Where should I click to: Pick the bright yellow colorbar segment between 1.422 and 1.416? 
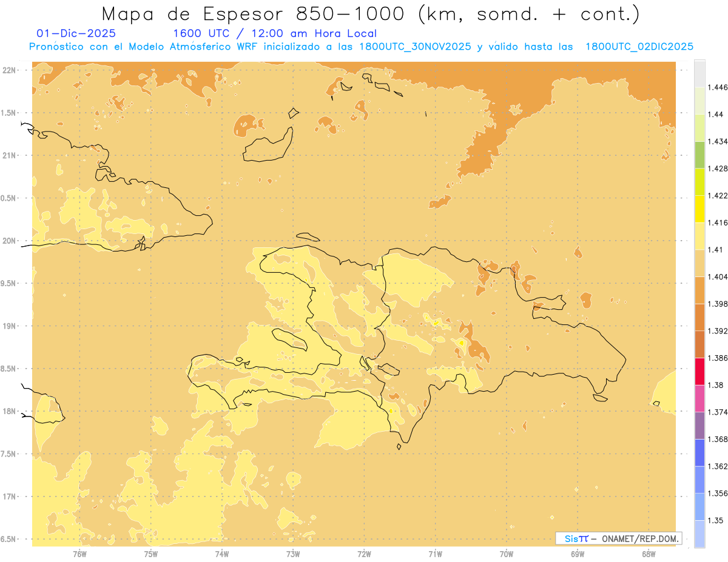699,209
